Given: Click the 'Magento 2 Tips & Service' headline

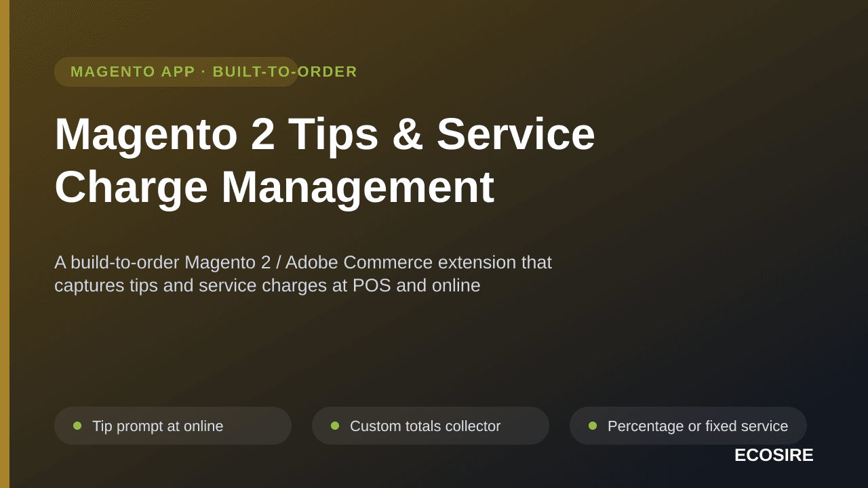Looking at the screenshot, I should [x=325, y=134].
